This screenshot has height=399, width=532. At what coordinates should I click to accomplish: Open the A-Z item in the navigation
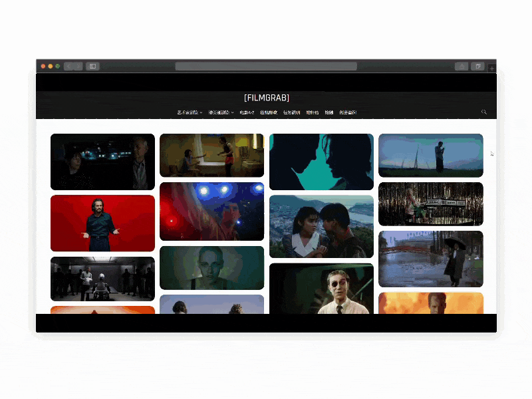coord(247,112)
